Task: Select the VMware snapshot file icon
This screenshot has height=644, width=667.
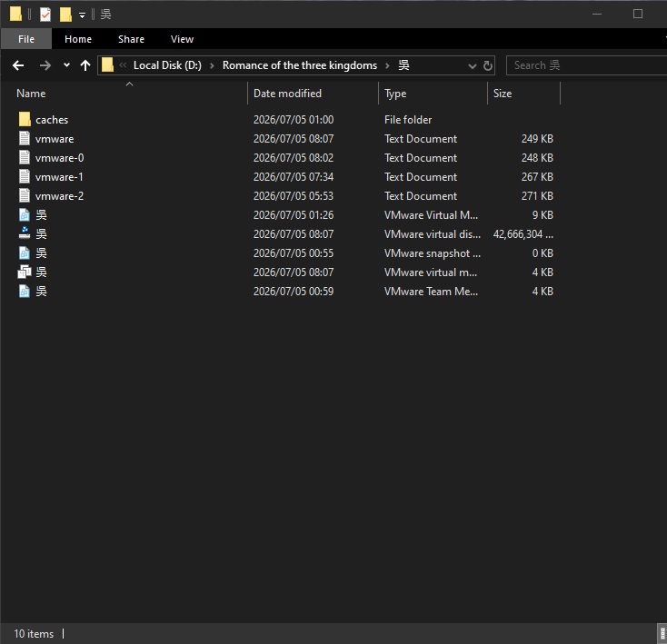Action: [25, 253]
